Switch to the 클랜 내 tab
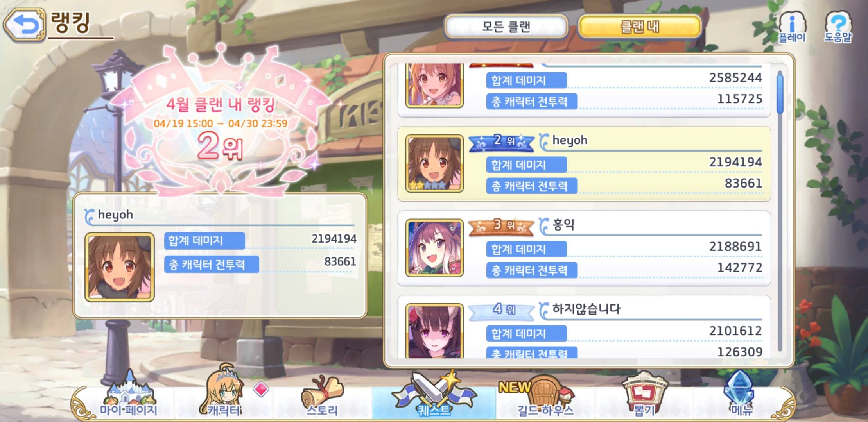This screenshot has height=422, width=868. click(x=640, y=27)
